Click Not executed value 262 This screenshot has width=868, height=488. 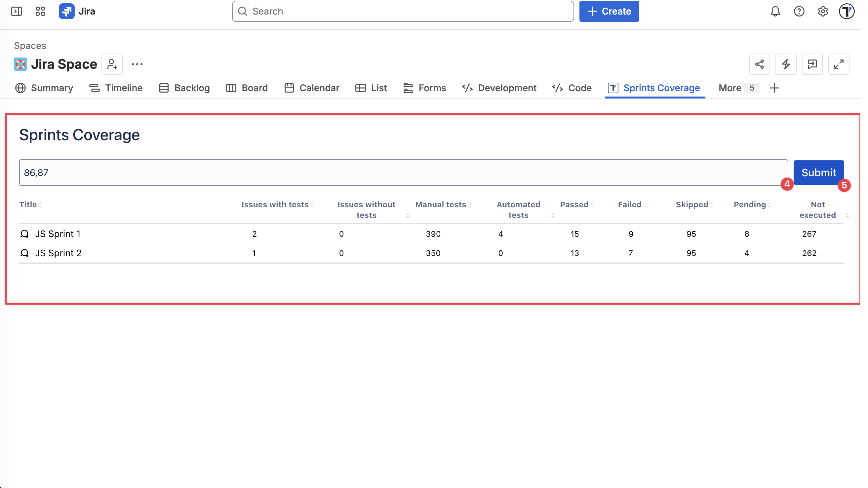809,253
